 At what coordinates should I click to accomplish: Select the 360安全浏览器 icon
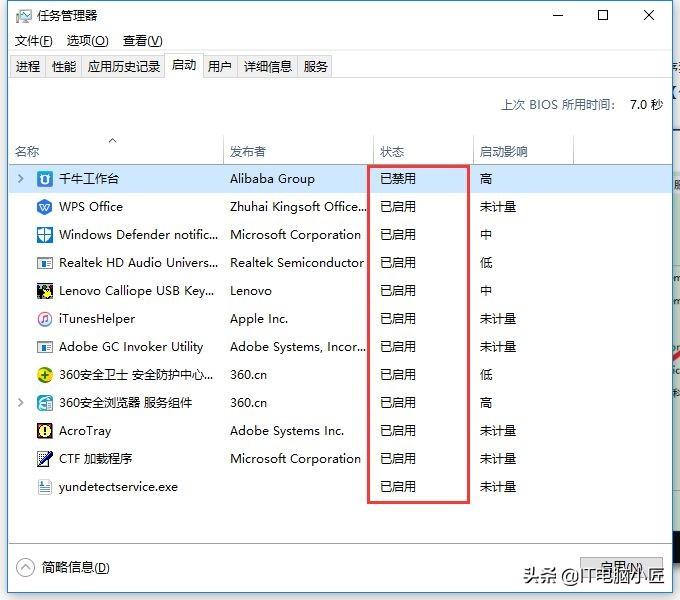tap(45, 403)
